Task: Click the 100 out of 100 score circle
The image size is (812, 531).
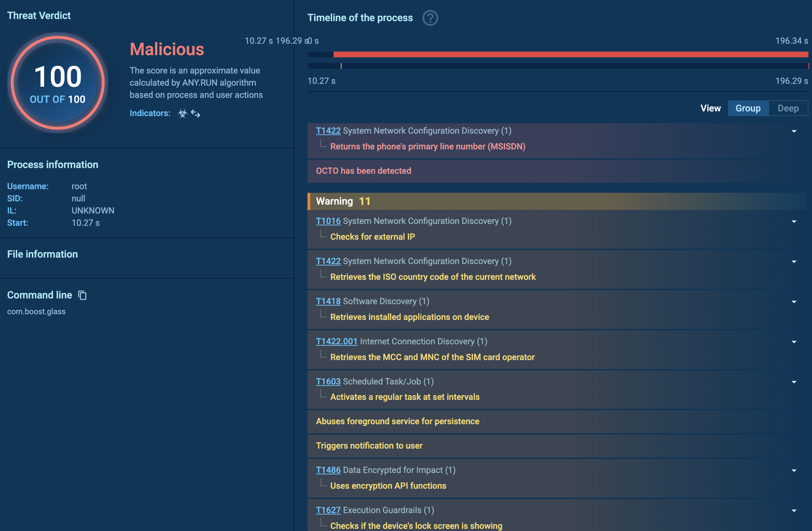Action: [58, 83]
